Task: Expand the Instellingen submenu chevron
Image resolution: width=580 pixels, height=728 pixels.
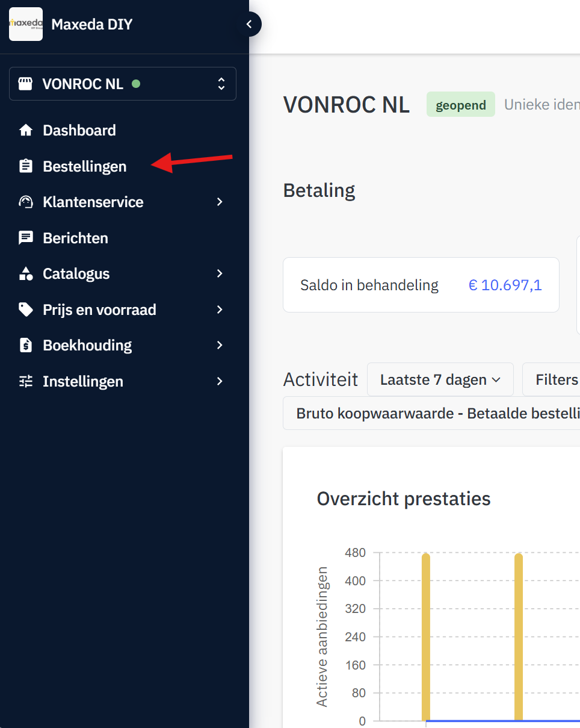Action: pyautogui.click(x=220, y=381)
